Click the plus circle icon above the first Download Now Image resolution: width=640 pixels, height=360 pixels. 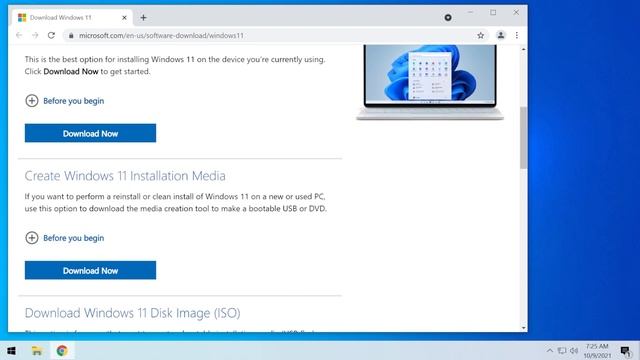click(x=32, y=100)
